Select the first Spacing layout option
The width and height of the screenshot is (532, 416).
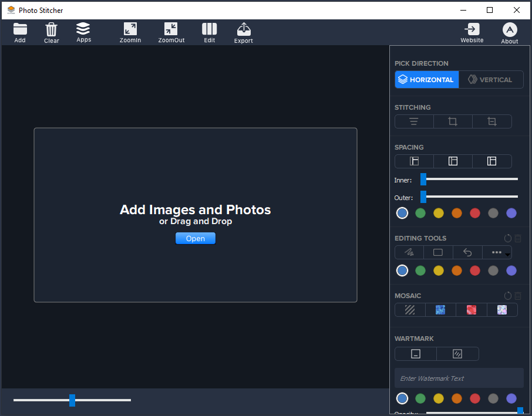(x=414, y=161)
